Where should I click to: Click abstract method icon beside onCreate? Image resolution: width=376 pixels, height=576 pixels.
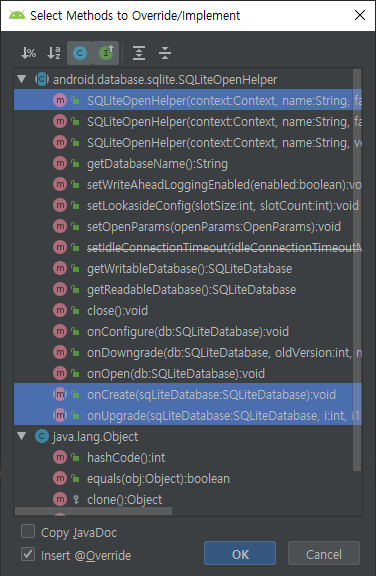60,394
